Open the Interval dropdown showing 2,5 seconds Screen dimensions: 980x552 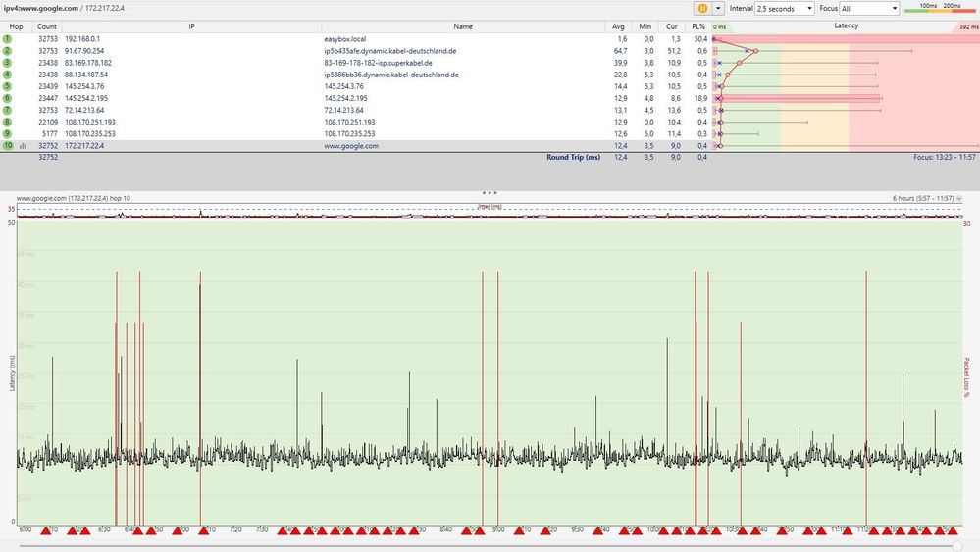click(784, 8)
